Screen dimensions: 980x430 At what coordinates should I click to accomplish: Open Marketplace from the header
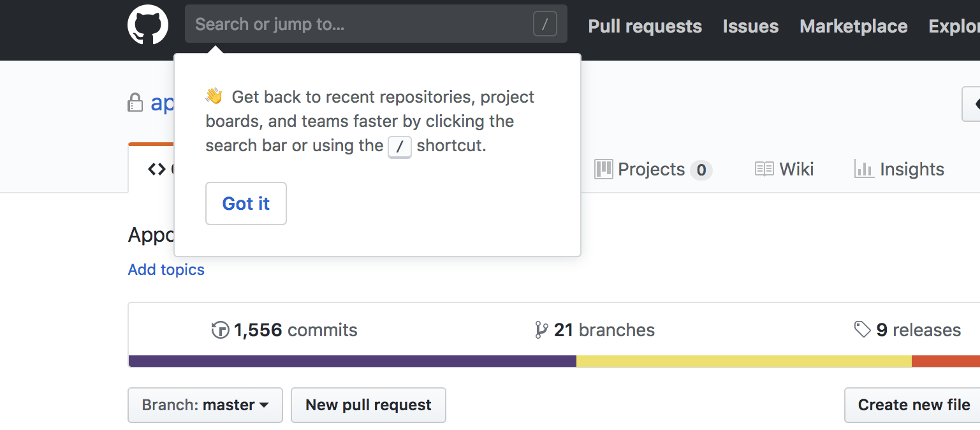853,26
